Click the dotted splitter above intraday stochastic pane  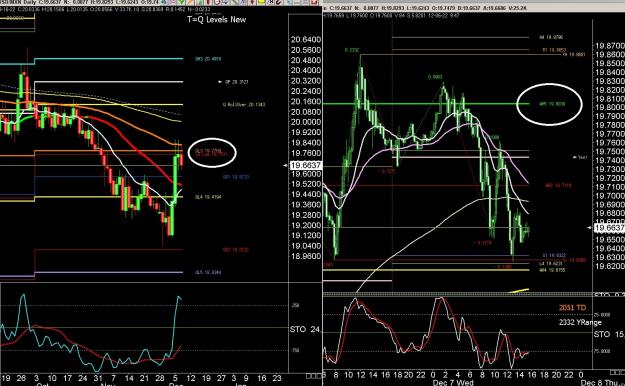[458, 294]
